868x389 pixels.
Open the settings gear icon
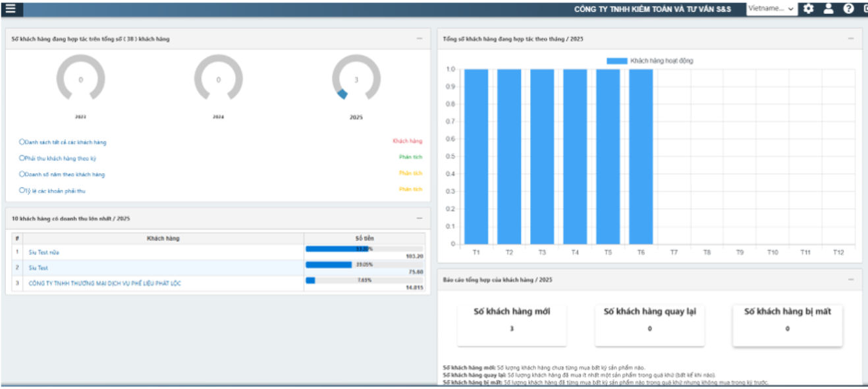tap(809, 9)
